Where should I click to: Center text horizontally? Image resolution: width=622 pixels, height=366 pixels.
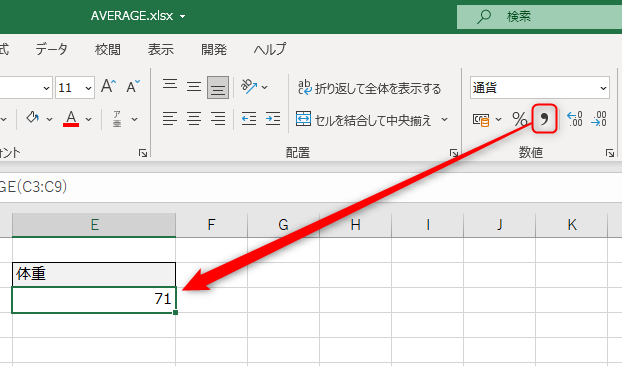point(194,119)
